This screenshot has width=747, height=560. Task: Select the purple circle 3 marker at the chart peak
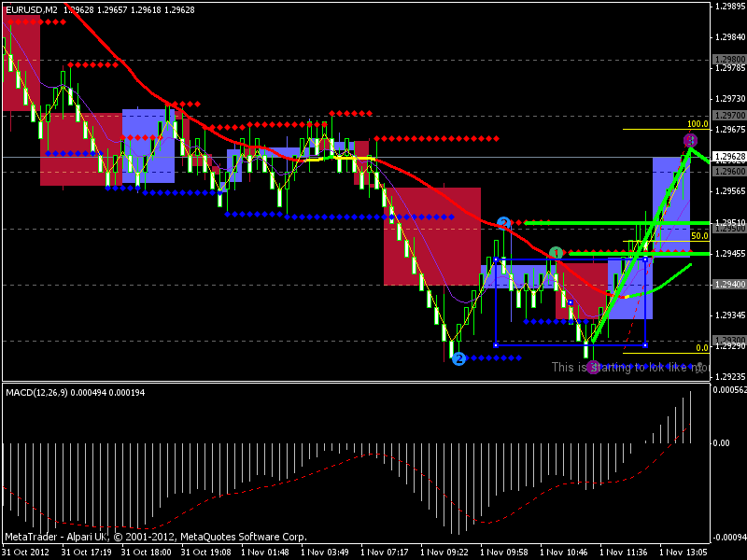690,140
